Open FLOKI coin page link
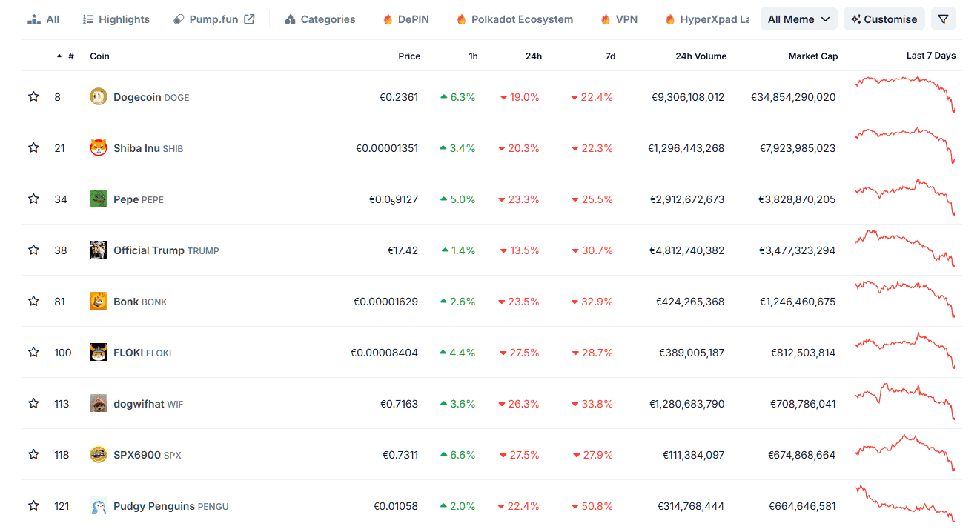 142,353
